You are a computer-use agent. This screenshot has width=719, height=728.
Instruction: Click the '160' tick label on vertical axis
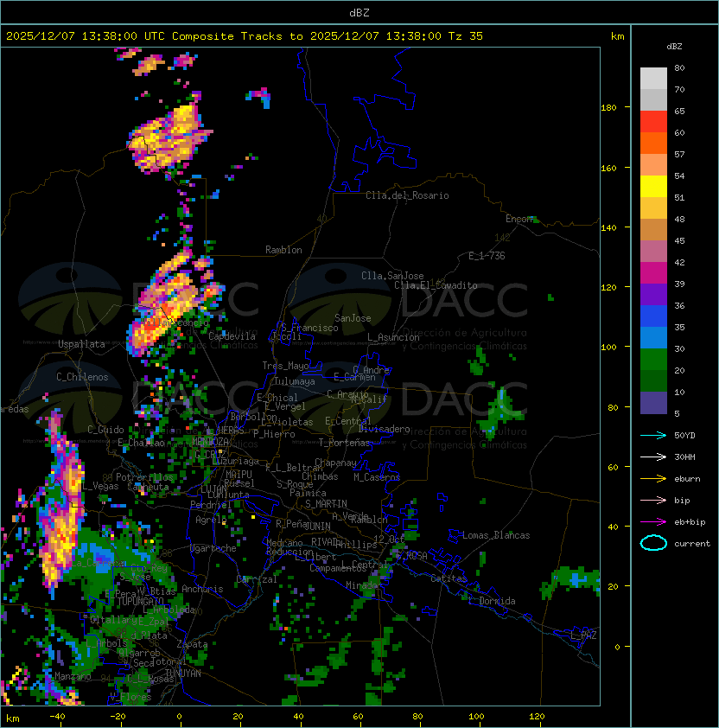pos(608,168)
